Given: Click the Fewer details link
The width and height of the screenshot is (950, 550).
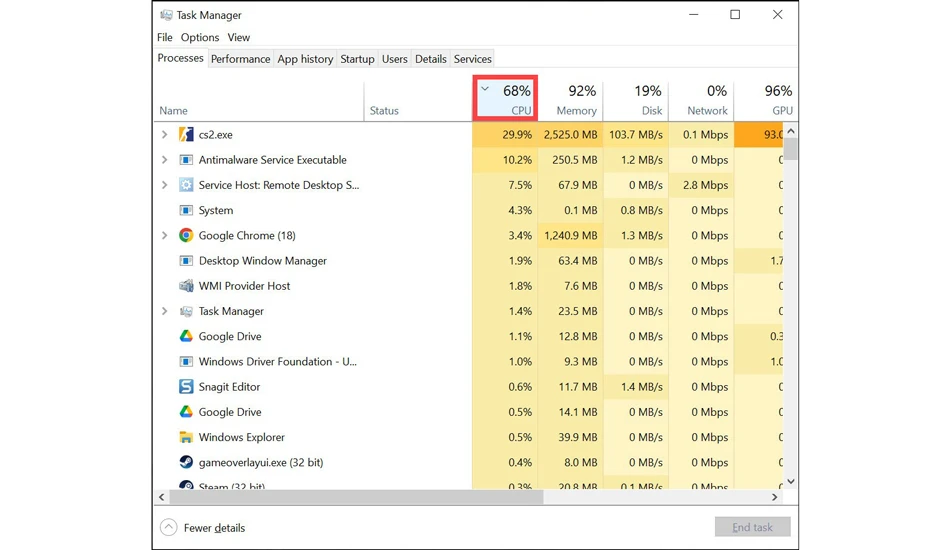Looking at the screenshot, I should (214, 528).
